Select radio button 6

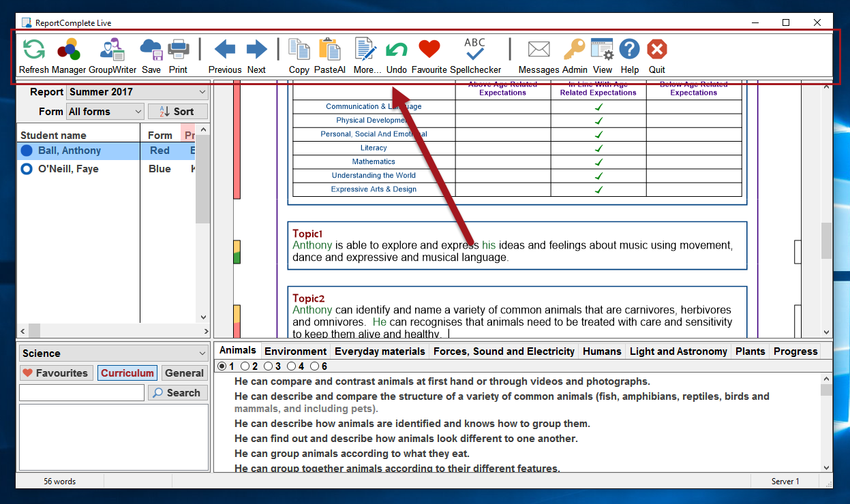314,366
